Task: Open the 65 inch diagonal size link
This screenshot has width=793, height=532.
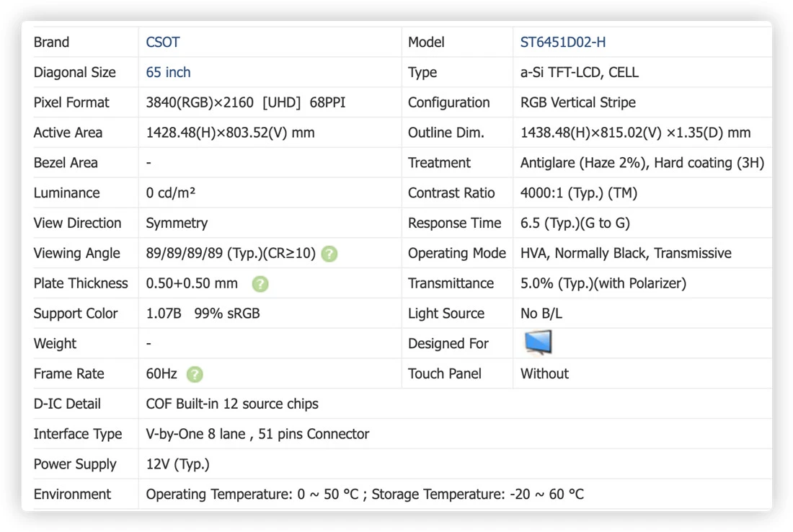Action: (x=168, y=72)
